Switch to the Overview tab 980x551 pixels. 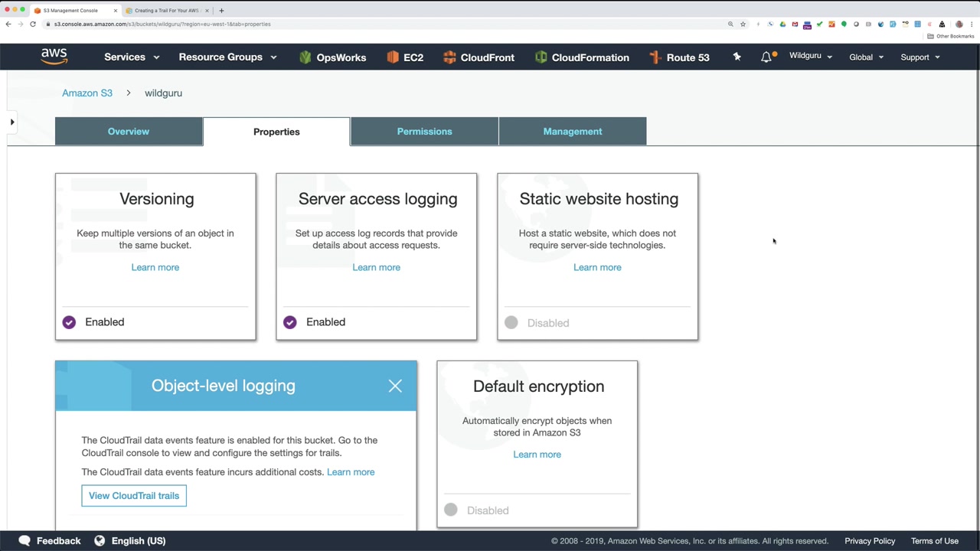tap(129, 132)
